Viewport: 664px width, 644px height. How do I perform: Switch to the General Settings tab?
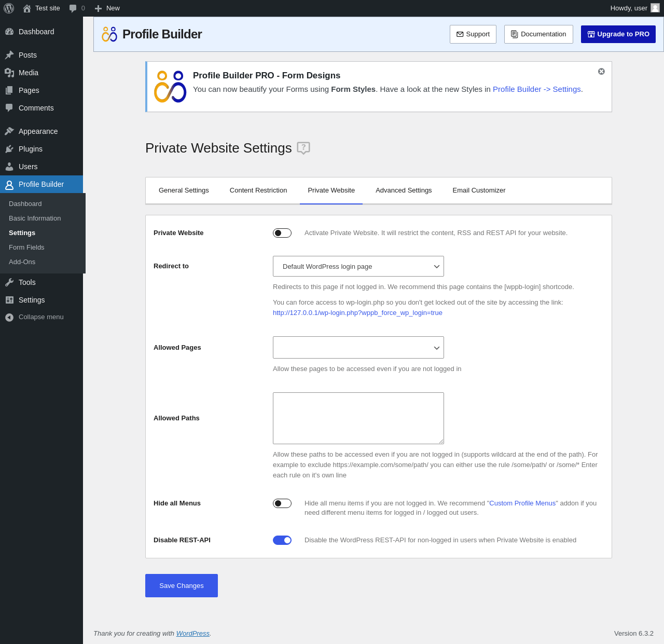[x=184, y=190]
